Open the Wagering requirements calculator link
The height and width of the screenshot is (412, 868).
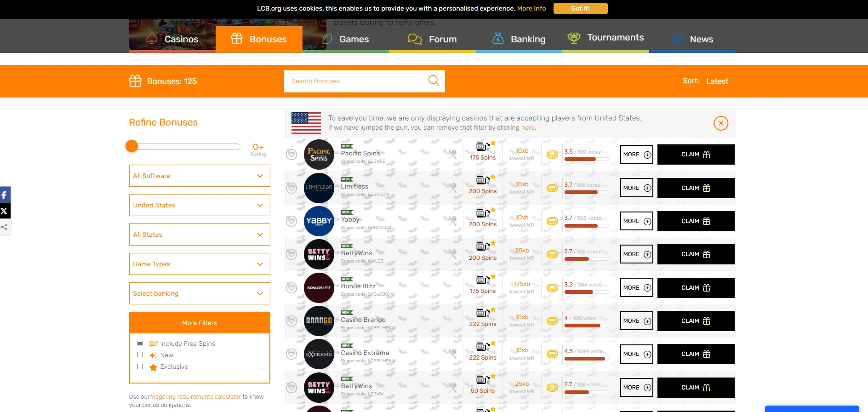coord(196,397)
